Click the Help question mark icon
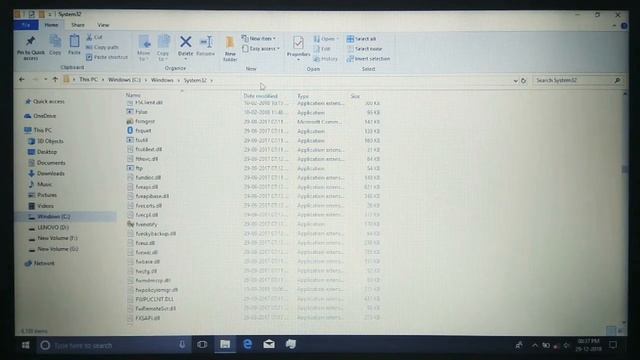 [624, 26]
